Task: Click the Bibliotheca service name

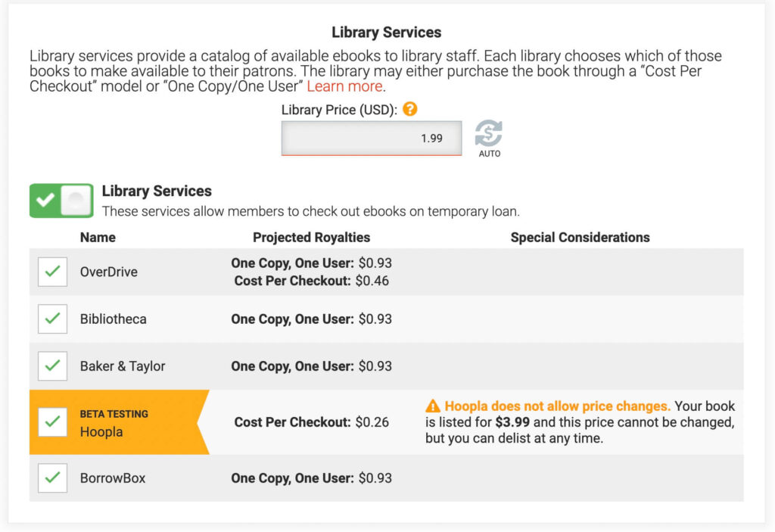Action: tap(114, 319)
